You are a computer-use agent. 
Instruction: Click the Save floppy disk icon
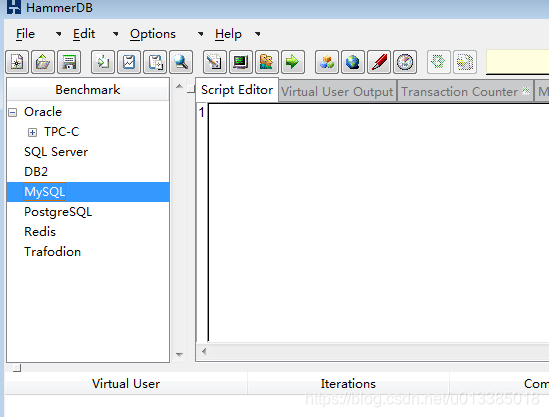69,62
